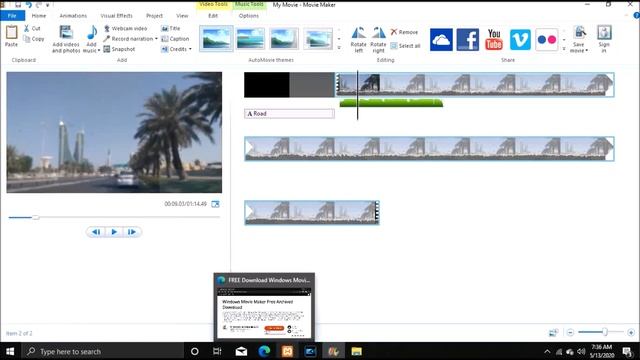
Task: Share movie to Vimeo
Action: coord(520,40)
